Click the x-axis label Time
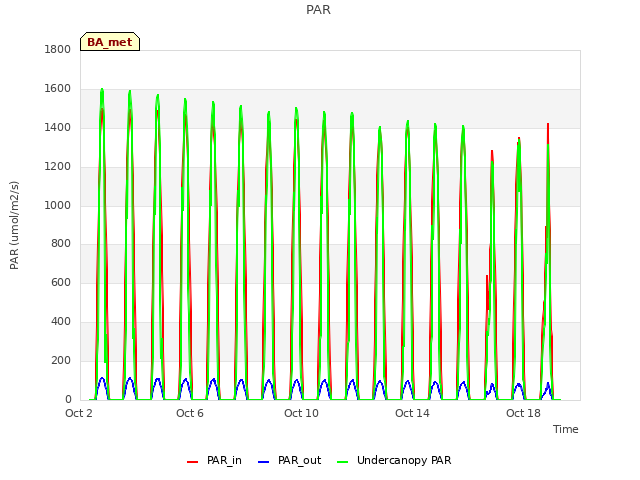 (565, 429)
